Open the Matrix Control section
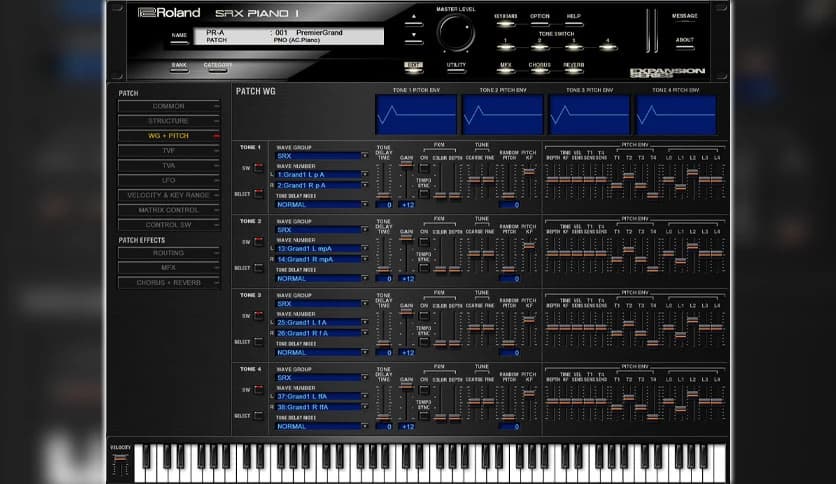836x484 pixels. 168,210
